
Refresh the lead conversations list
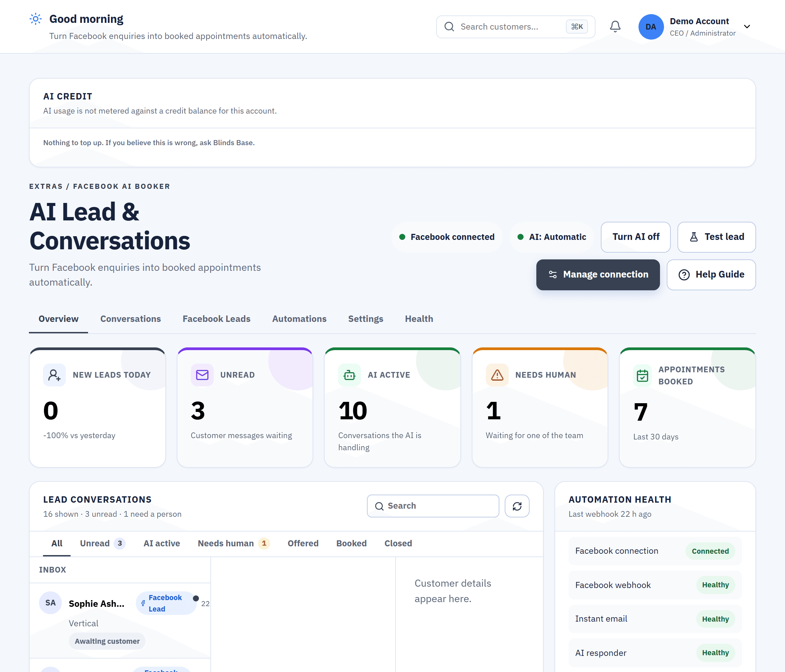pyautogui.click(x=517, y=506)
